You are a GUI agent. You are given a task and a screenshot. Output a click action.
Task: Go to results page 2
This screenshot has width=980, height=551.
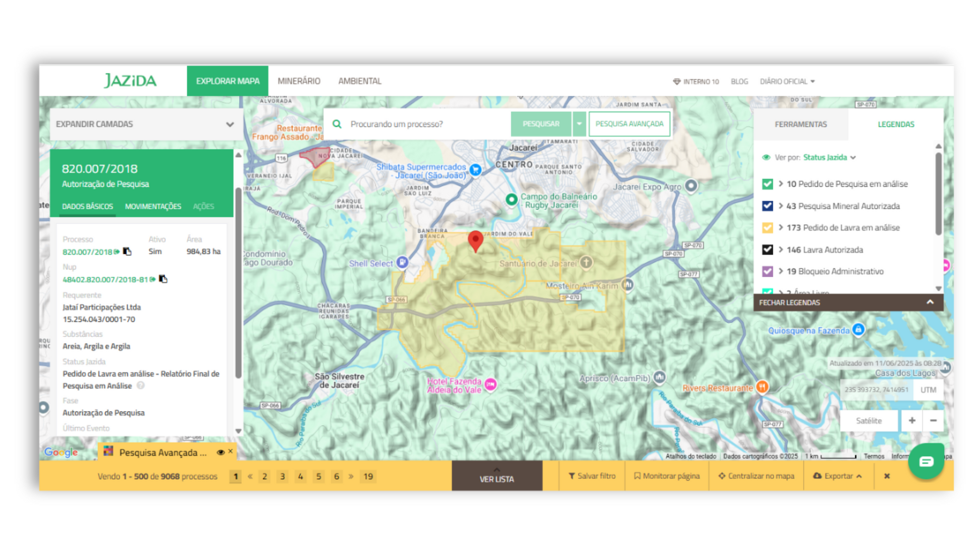pos(265,476)
